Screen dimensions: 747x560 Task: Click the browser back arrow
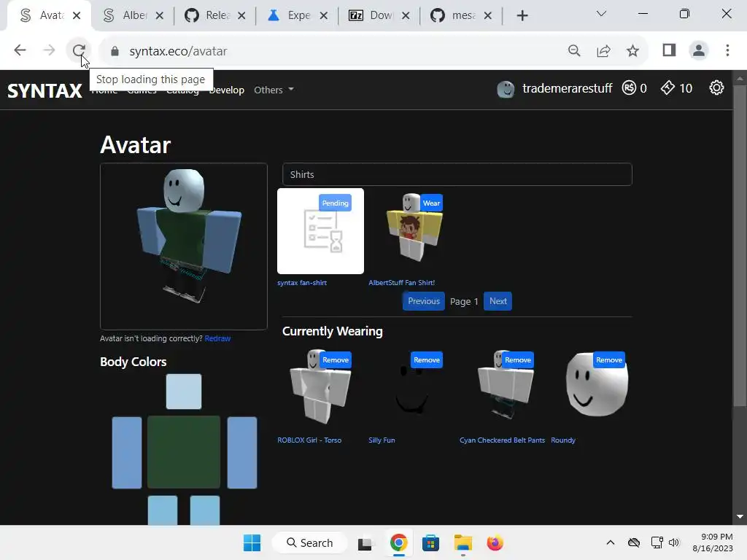pos(20,50)
